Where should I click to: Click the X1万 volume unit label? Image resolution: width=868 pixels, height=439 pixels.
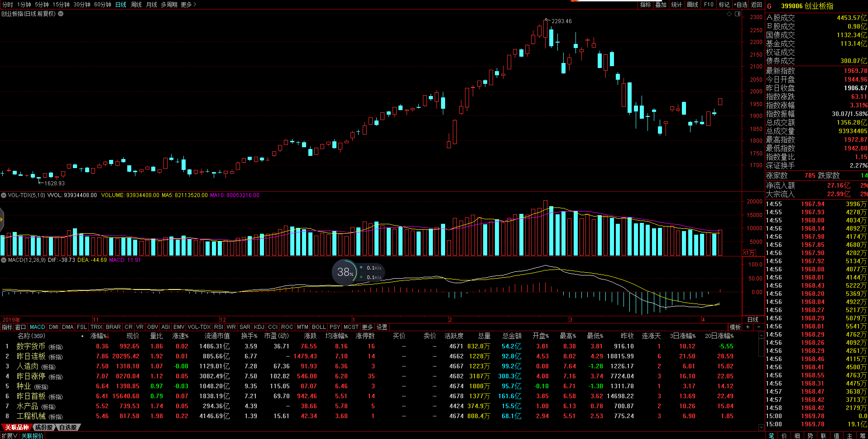pyautogui.click(x=749, y=253)
